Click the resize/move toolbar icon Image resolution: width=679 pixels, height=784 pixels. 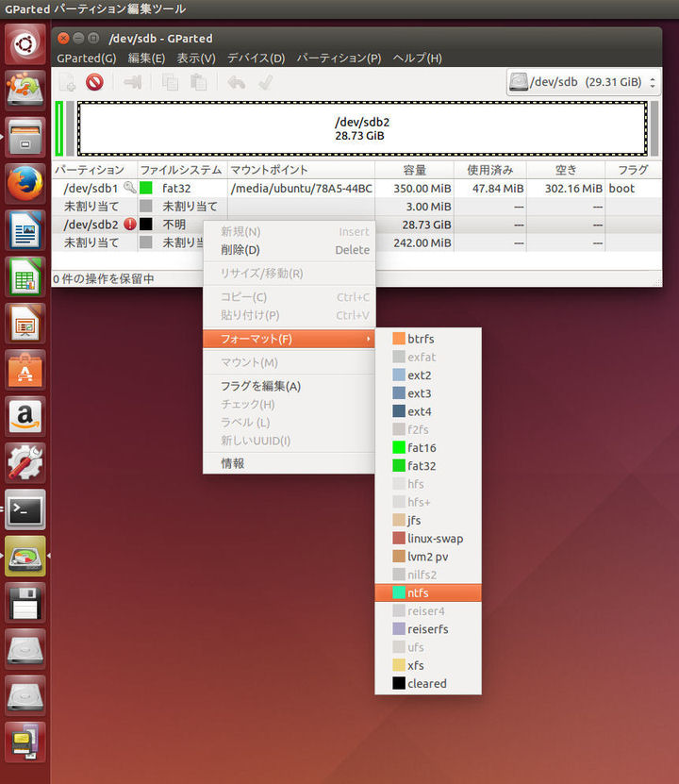tap(132, 82)
